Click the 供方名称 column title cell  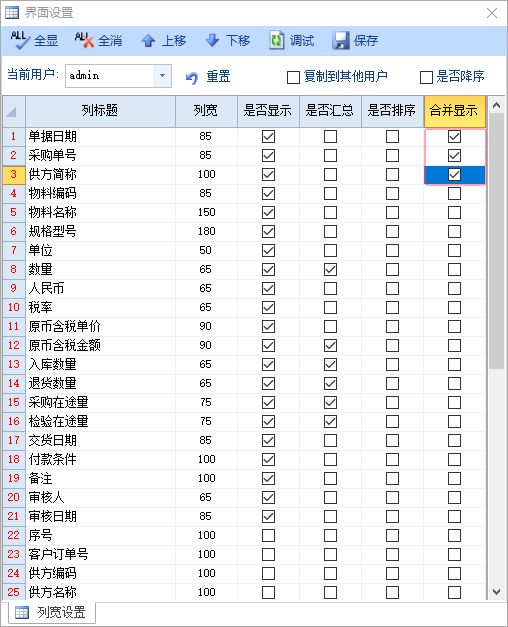[x=100, y=592]
